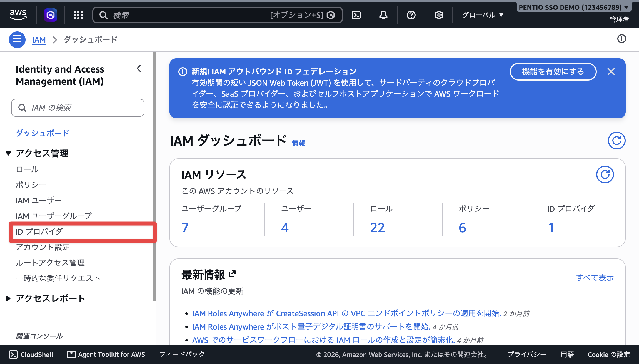Expand the アクセスレポート section
Screen dimensions: 639x364
click(8, 298)
